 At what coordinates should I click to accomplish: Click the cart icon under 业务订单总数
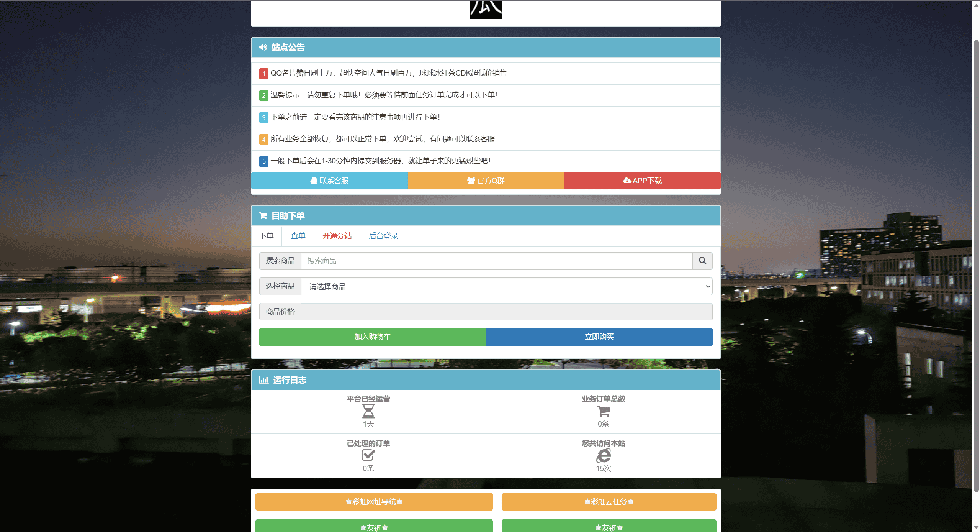pyautogui.click(x=603, y=411)
